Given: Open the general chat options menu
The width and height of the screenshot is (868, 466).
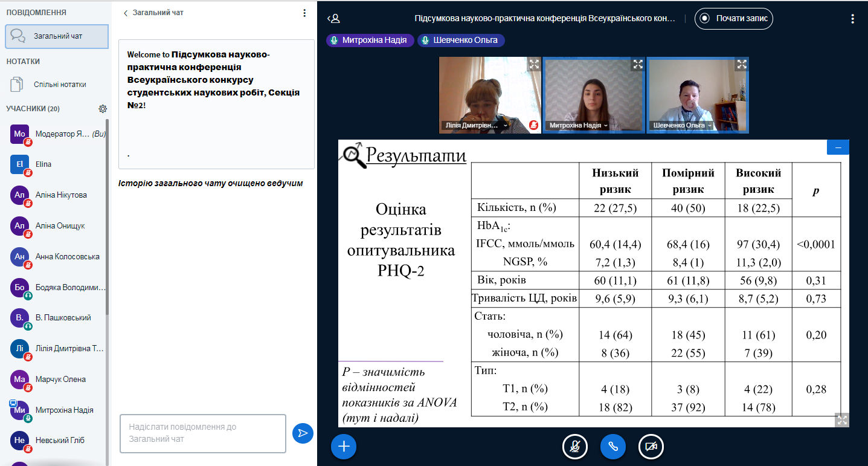Looking at the screenshot, I should point(304,13).
